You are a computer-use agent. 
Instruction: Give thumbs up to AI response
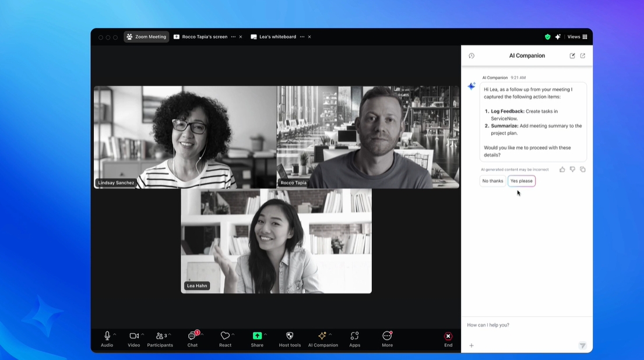tap(562, 170)
